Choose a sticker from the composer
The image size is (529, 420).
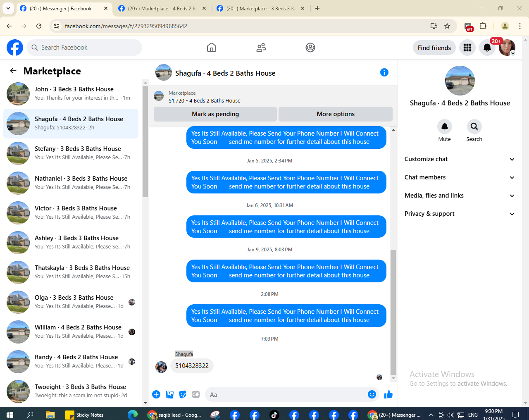coord(183,394)
